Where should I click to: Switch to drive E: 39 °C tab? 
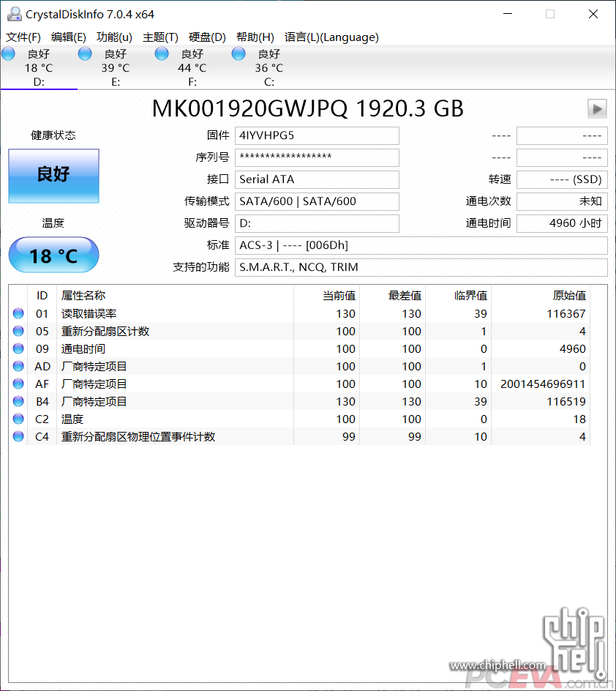pyautogui.click(x=116, y=67)
